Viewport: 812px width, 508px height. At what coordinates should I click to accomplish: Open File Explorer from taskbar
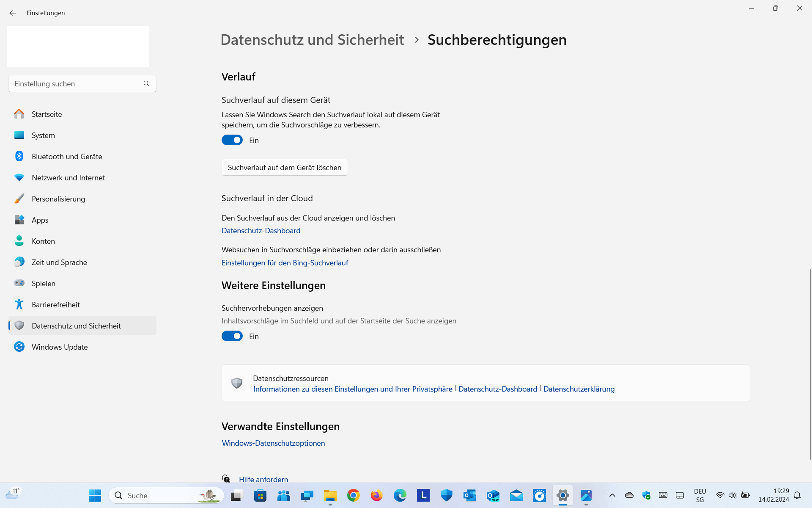330,495
